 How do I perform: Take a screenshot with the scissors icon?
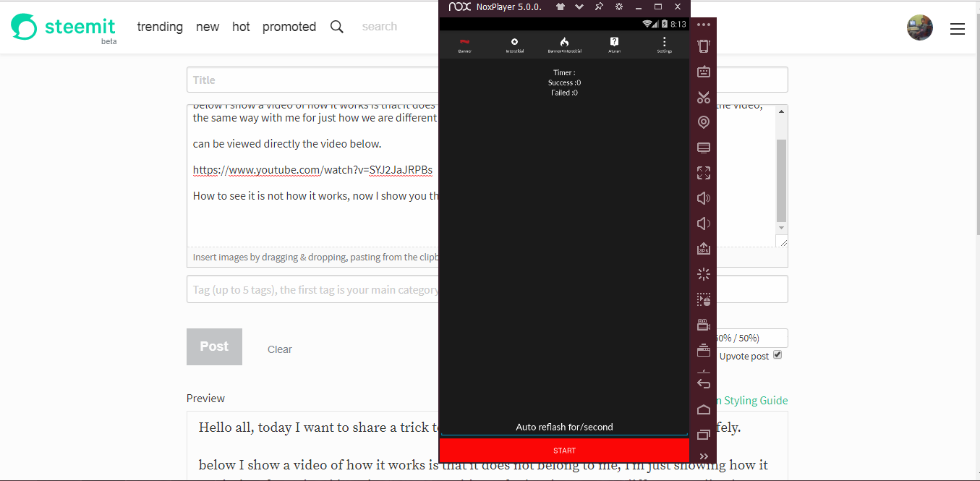point(704,97)
